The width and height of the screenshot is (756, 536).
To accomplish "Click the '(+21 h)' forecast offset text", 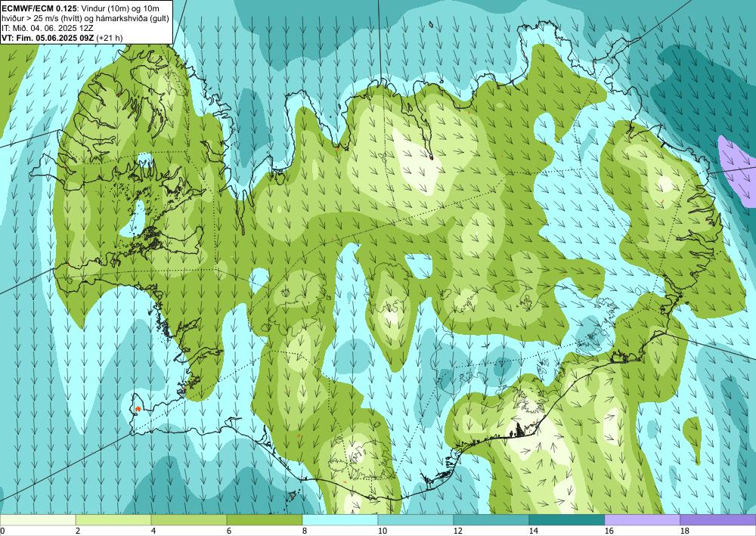I will [x=110, y=38].
